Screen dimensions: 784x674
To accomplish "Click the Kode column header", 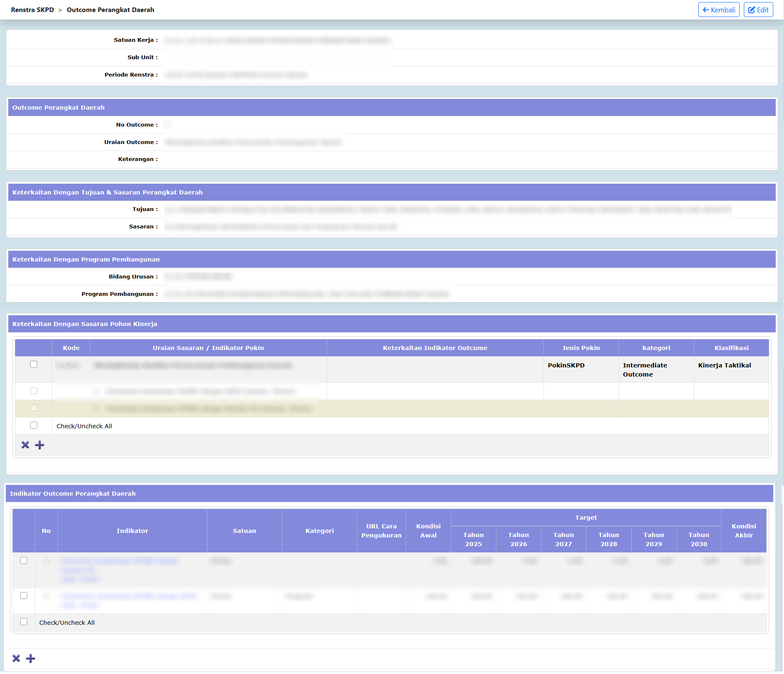I will click(x=71, y=348).
